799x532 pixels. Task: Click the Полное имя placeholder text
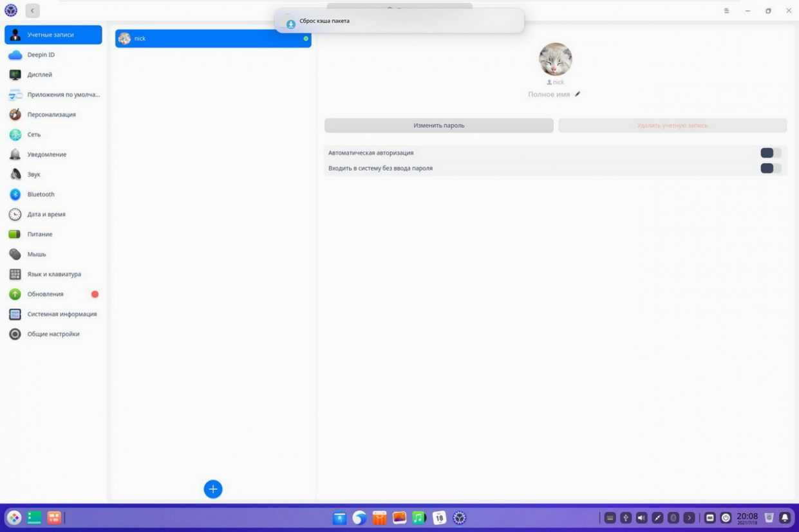pyautogui.click(x=549, y=95)
